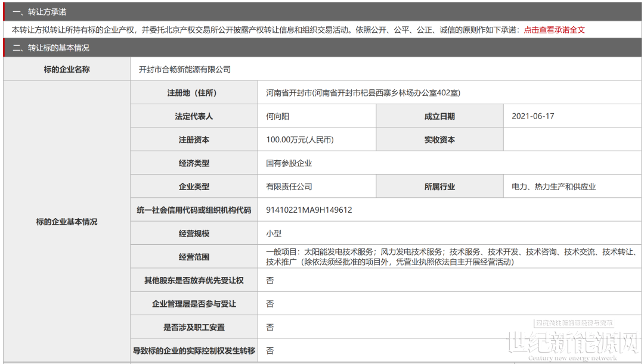
Task: Select the 有限责任公司 enterprise type value
Action: pyautogui.click(x=289, y=186)
